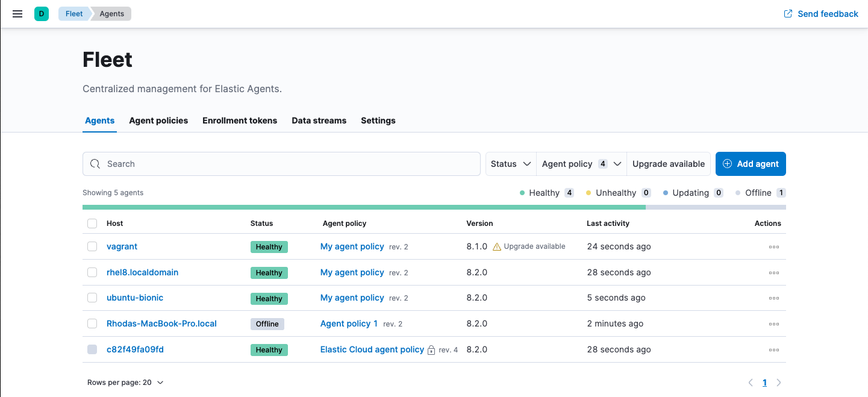Click the green D space avatar

coord(42,14)
